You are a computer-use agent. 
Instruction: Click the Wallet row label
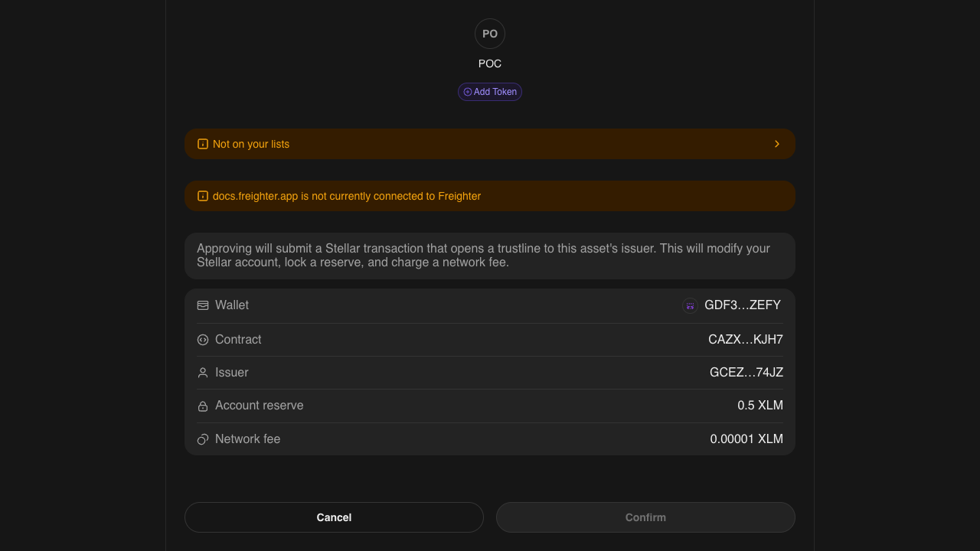pos(232,305)
